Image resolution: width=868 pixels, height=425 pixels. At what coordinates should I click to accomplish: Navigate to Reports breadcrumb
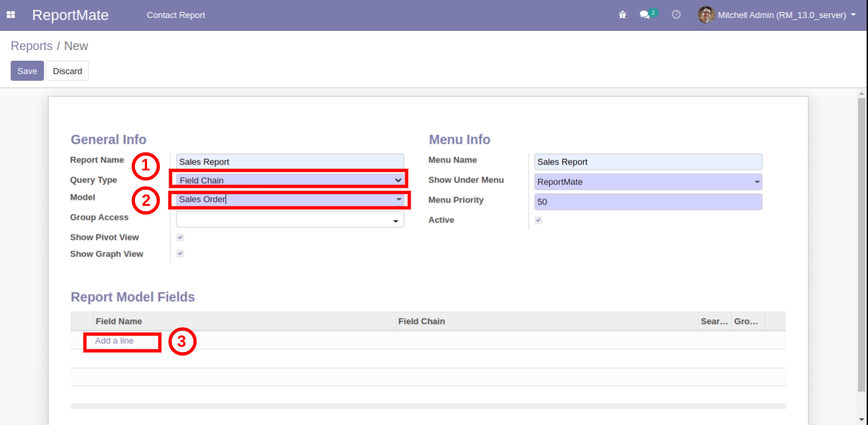click(x=31, y=46)
